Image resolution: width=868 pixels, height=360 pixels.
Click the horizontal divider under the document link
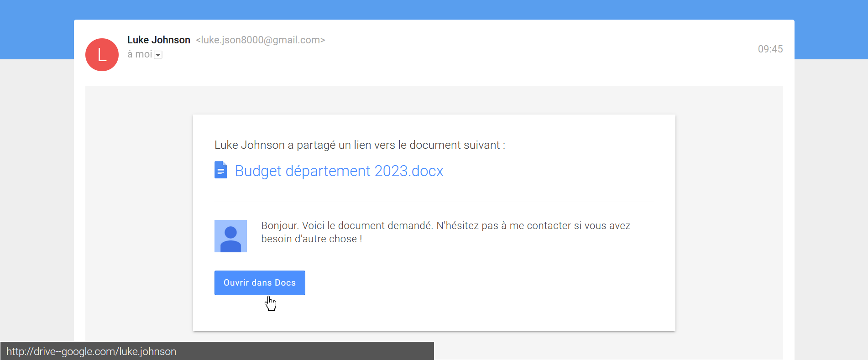point(434,202)
